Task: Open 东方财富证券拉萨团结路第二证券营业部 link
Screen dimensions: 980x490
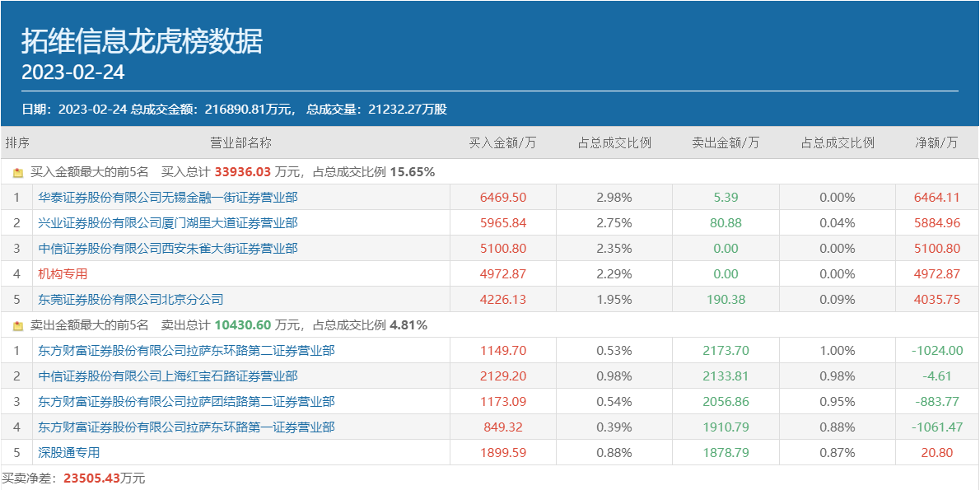Action: click(186, 402)
